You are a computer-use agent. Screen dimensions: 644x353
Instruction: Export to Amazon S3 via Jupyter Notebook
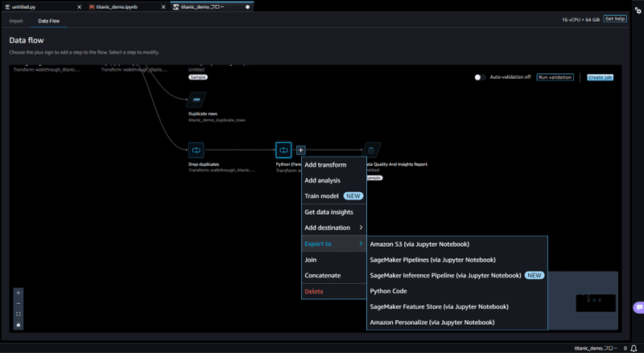pyautogui.click(x=456, y=244)
